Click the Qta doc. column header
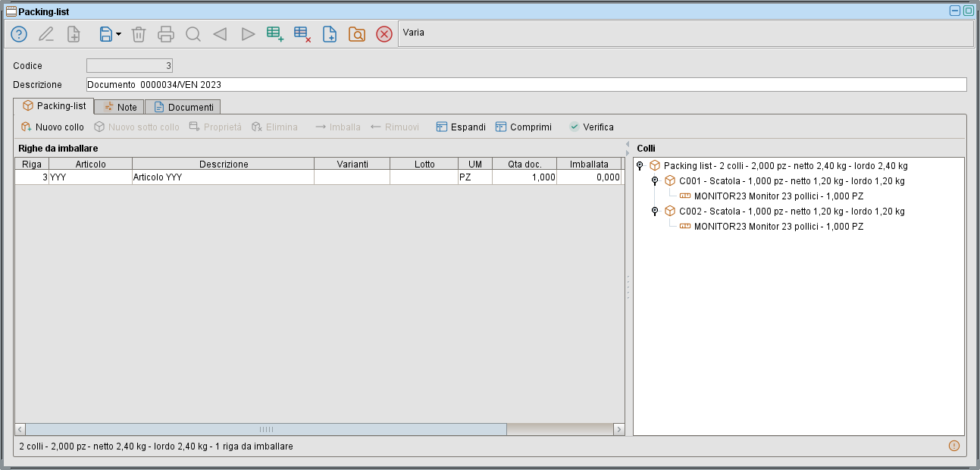The height and width of the screenshot is (470, 980). (x=524, y=164)
